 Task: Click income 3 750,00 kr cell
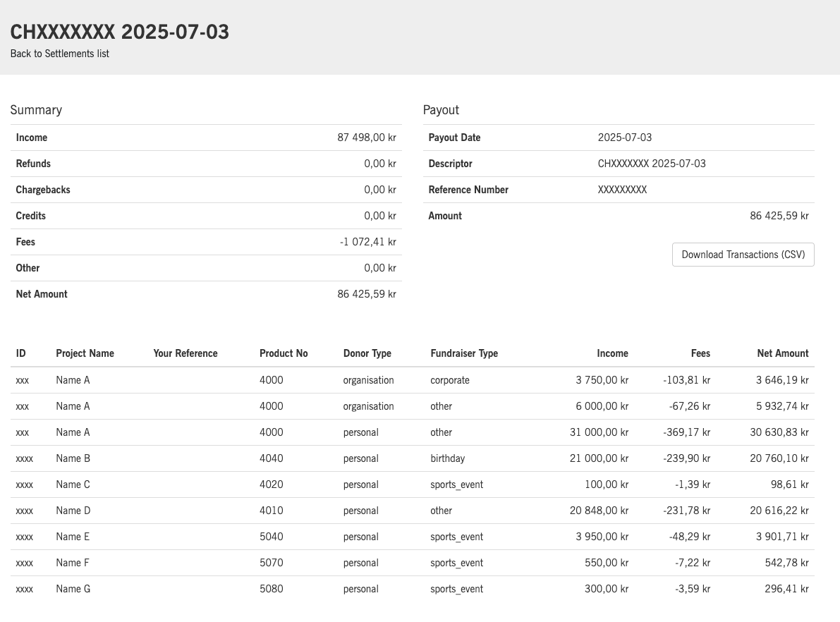[602, 380]
